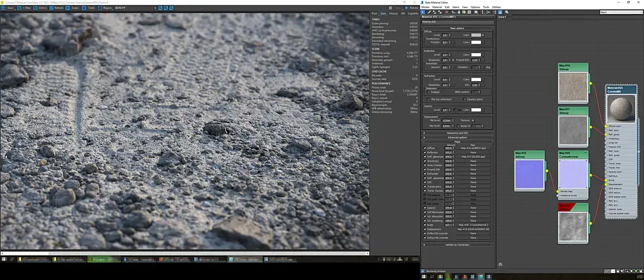Expand the Volumetrics and SSS rollout
Image resolution: width=644 pixels, height=280 pixels.
457,133
